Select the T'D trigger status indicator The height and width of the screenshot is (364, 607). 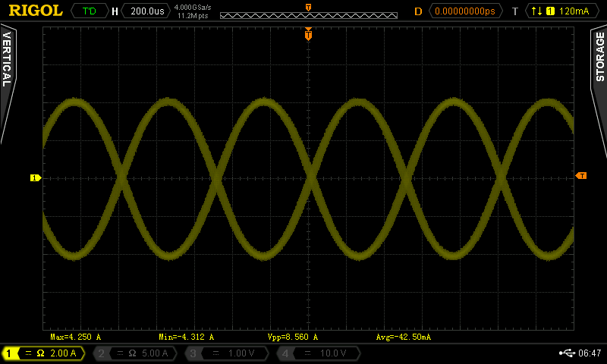coord(90,11)
